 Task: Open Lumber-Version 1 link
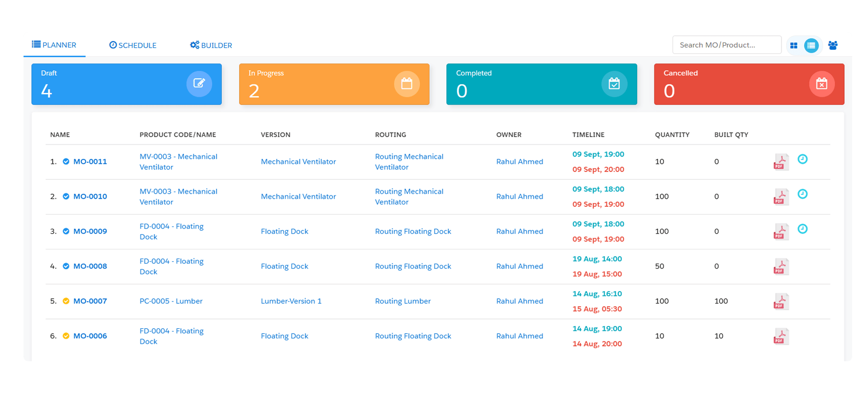291,301
